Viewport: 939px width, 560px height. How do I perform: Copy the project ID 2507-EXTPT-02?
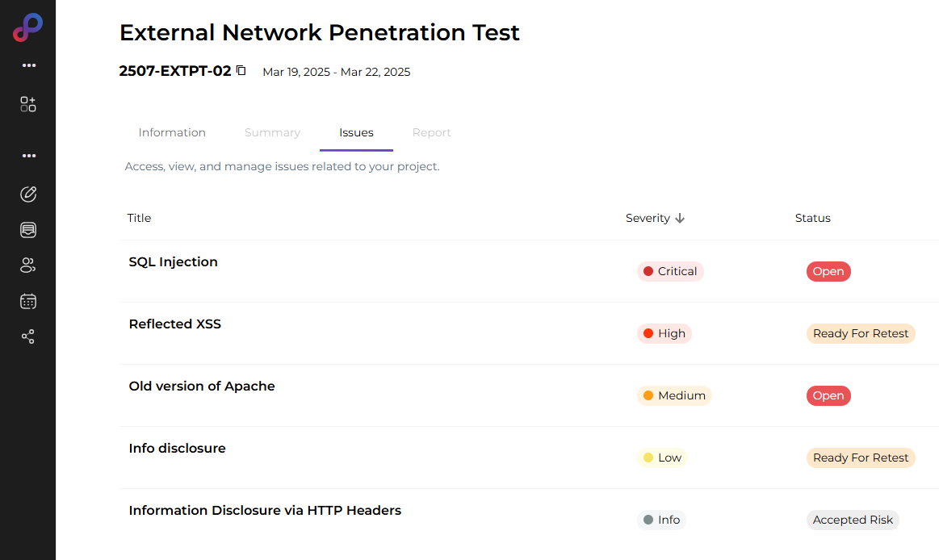[241, 71]
